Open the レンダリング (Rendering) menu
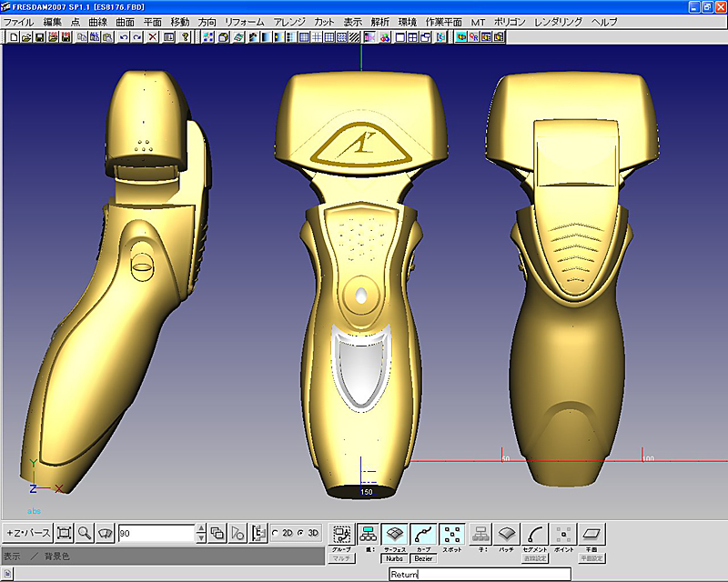This screenshot has height=582, width=728. [558, 21]
